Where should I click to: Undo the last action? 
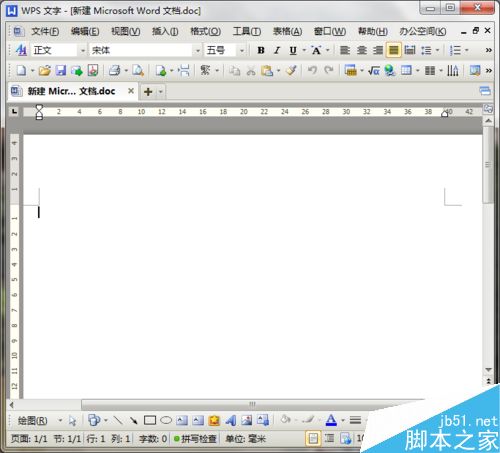coord(312,70)
